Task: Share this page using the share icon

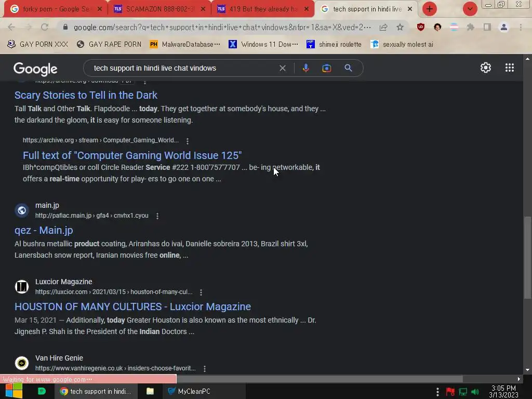Action: 383,27
